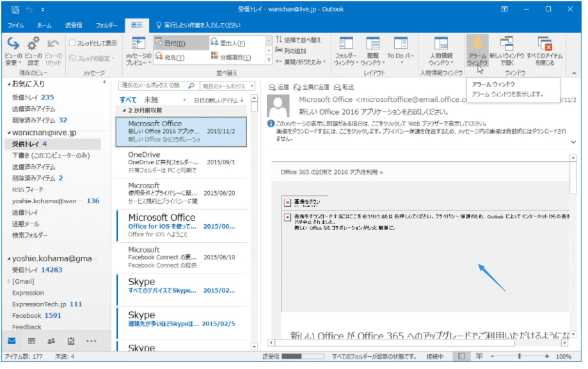Click the ビューのリセット (Reset View) icon
Screen dimensions: 588x369
pyautogui.click(x=53, y=44)
